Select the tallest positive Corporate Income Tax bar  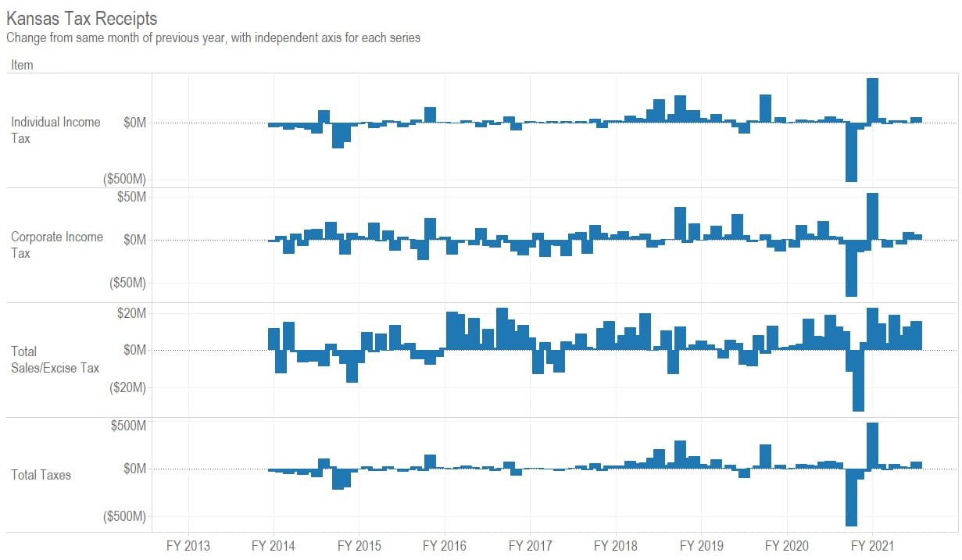tap(872, 216)
